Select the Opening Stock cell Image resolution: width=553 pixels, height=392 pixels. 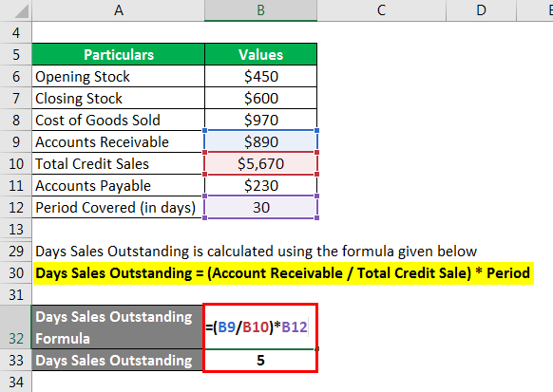pyautogui.click(x=119, y=77)
